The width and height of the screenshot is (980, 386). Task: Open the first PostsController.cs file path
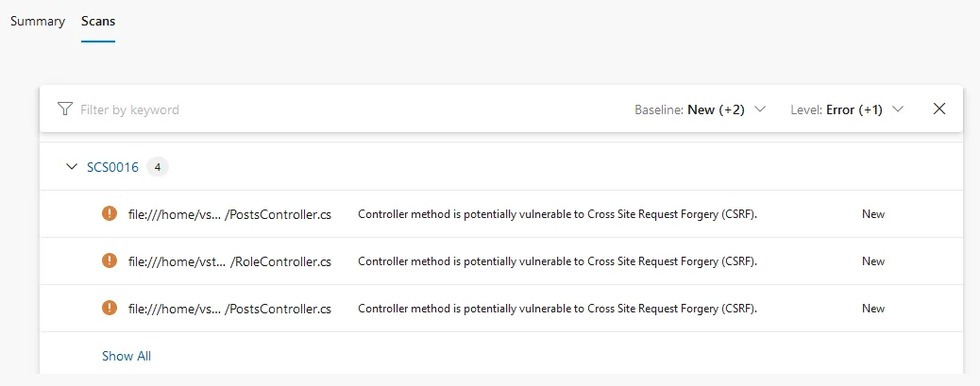point(229,214)
